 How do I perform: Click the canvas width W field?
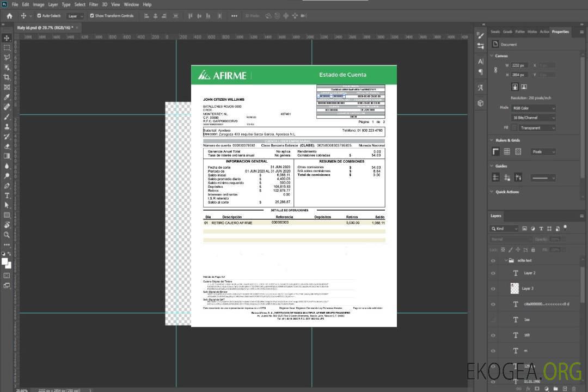click(520, 65)
